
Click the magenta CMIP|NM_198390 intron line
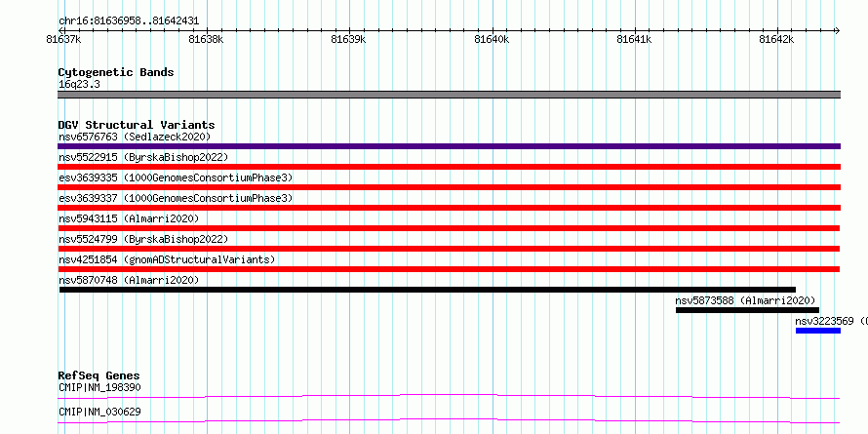pyautogui.click(x=449, y=396)
